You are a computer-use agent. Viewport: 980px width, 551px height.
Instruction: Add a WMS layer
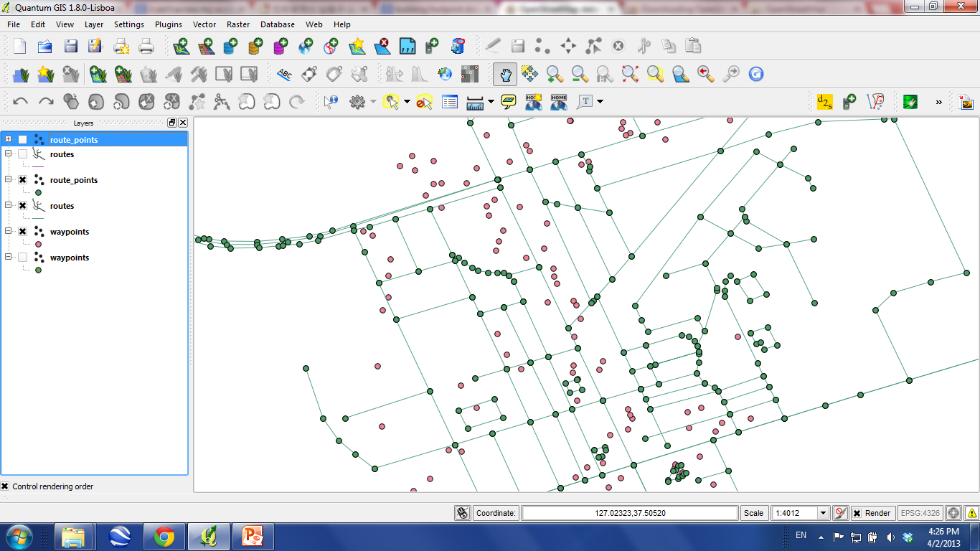click(x=306, y=47)
